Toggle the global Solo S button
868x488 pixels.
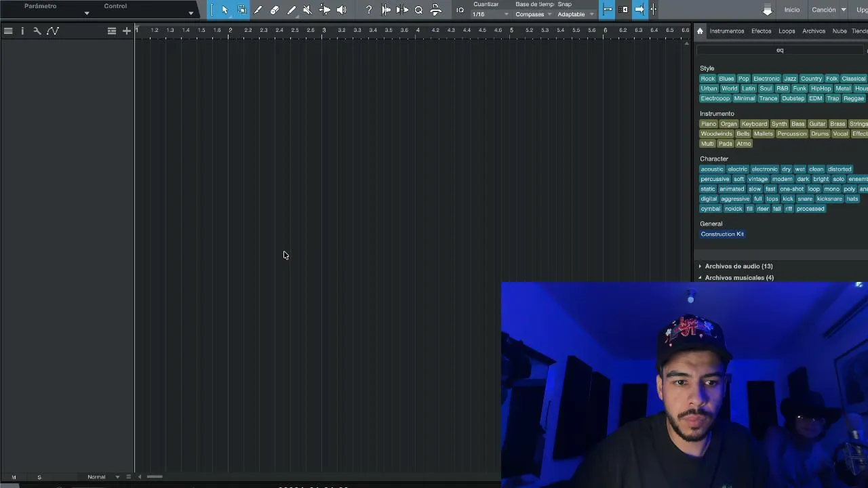[x=39, y=477]
